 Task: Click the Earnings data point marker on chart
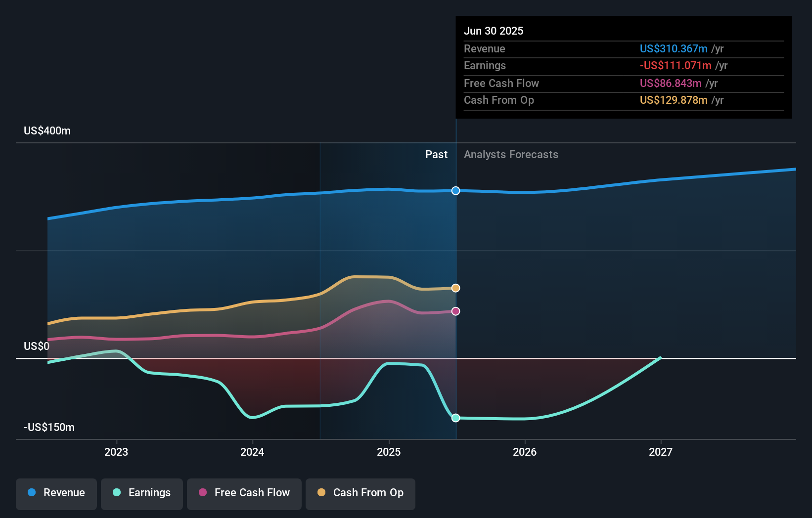click(x=455, y=418)
